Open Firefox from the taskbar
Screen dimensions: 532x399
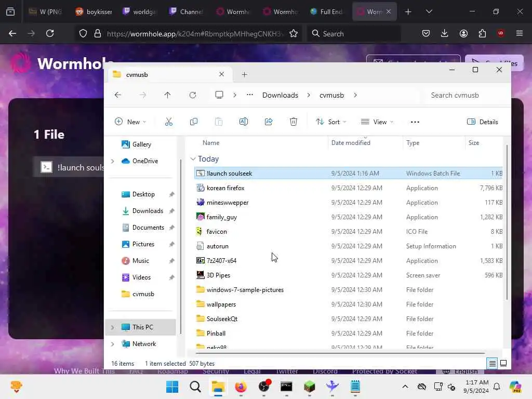pos(241,387)
